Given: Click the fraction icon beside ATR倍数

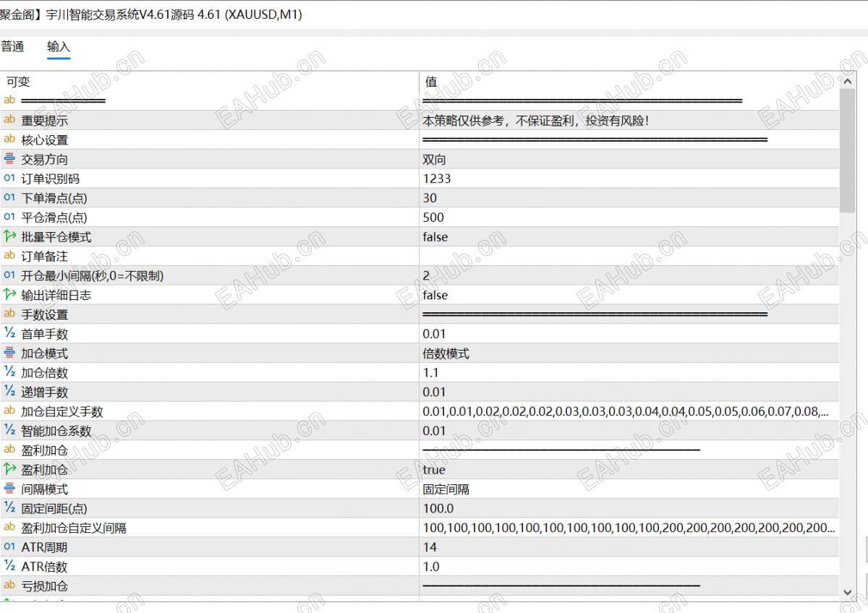Looking at the screenshot, I should coord(9,567).
